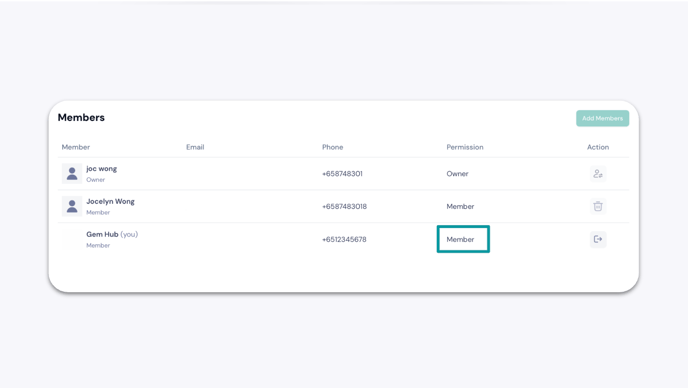Select the highlighted Member permission for Gem Hub
688x388 pixels.
pos(463,239)
